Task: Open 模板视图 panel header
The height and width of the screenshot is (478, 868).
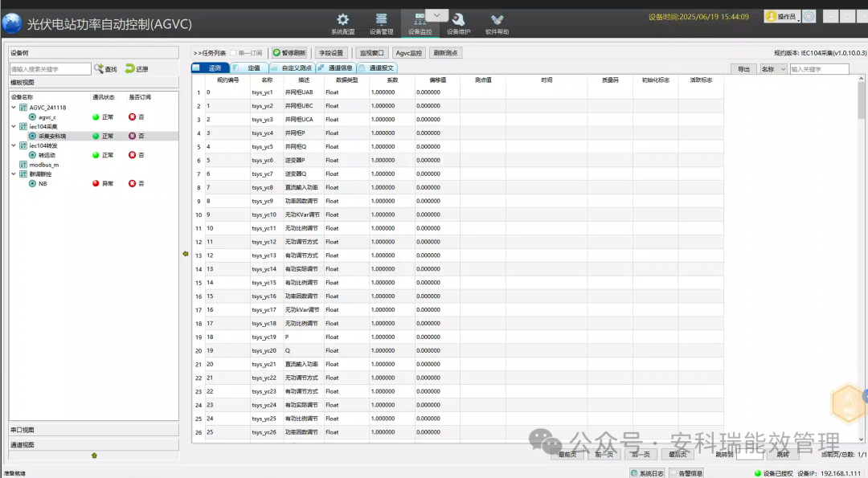Action: 93,83
